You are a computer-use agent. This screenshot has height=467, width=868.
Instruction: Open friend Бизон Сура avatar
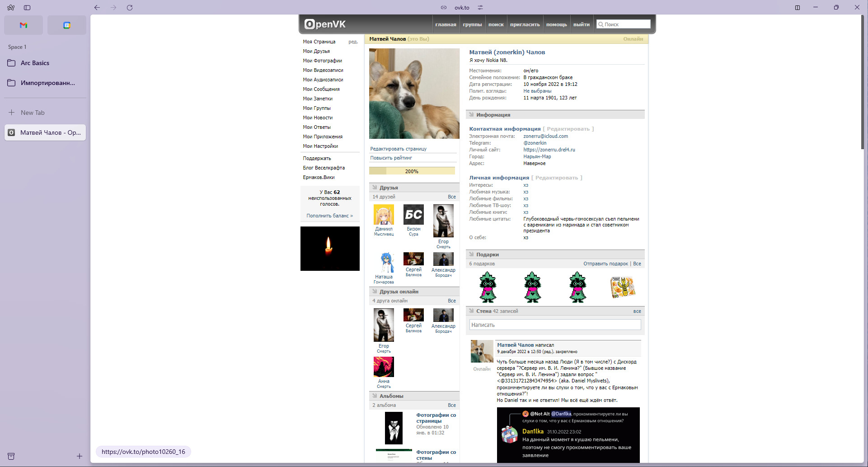pos(413,214)
